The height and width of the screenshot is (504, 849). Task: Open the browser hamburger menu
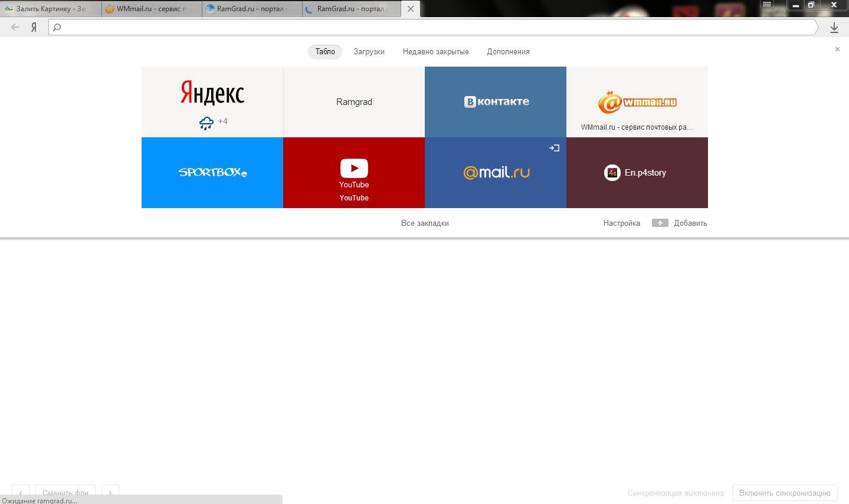coord(767,5)
